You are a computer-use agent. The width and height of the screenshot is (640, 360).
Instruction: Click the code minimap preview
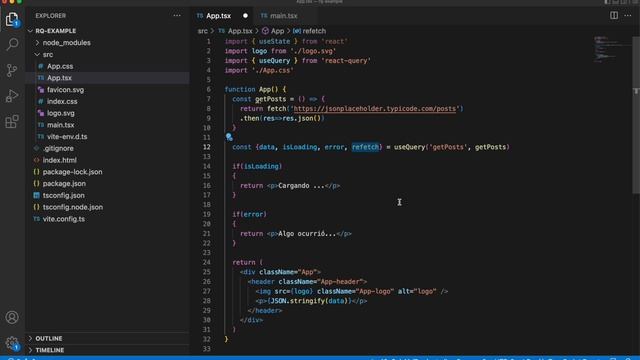tap(611, 49)
